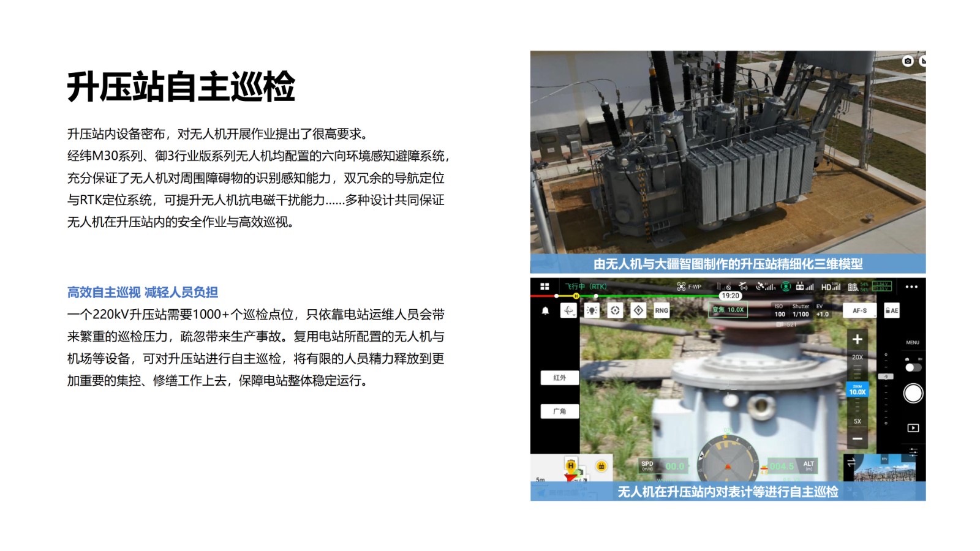Image resolution: width=980 pixels, height=551 pixels.
Task: Toggle the photo/video mode switch
Action: (x=913, y=367)
